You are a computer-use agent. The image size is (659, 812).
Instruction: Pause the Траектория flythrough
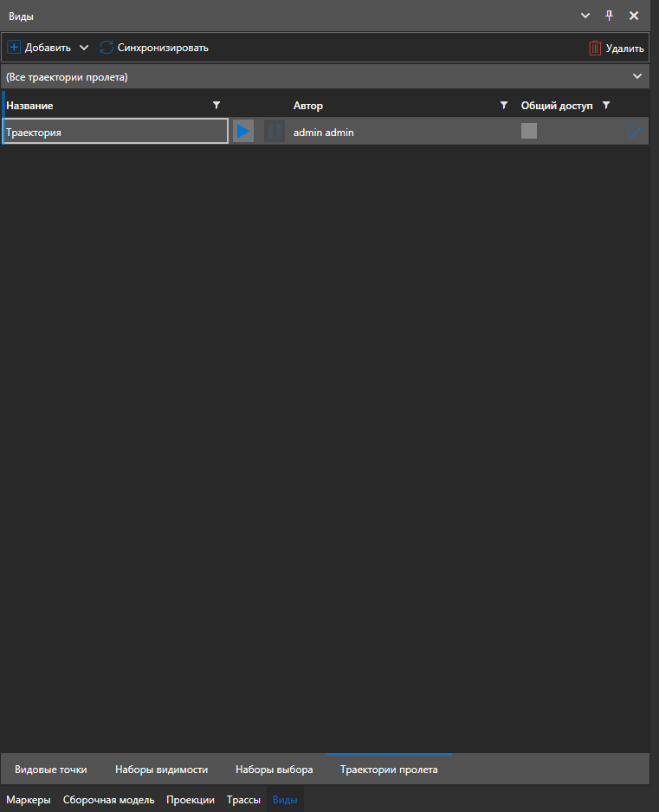(275, 132)
